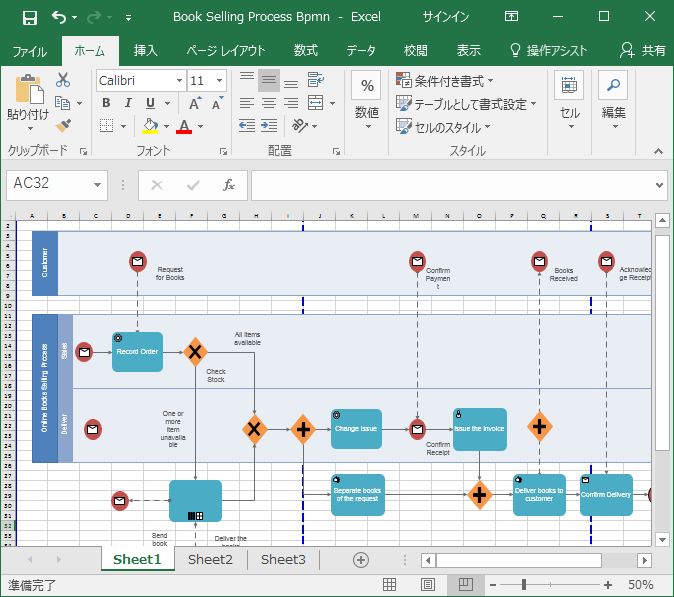Click 条件付き書式 button
674x597 pixels.
click(445, 81)
